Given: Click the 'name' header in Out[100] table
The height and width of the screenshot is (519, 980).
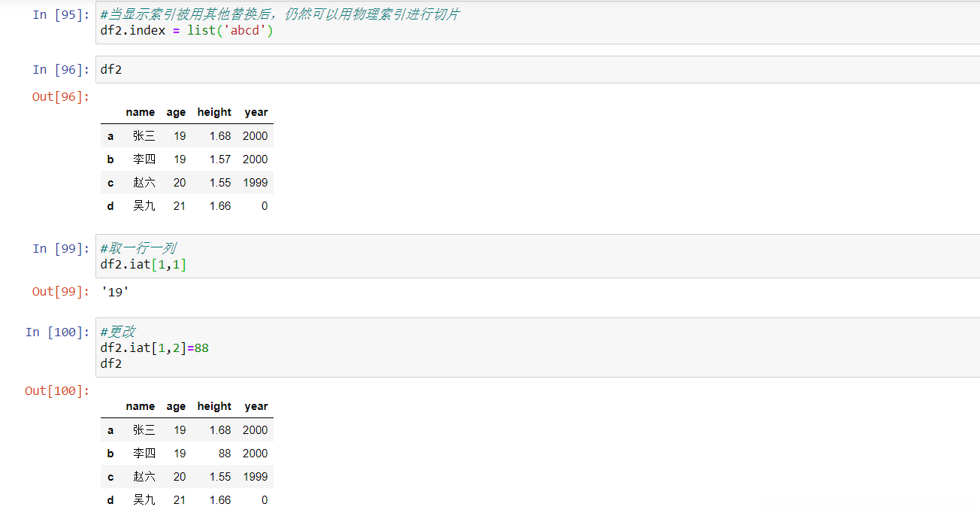Looking at the screenshot, I should point(141,406).
